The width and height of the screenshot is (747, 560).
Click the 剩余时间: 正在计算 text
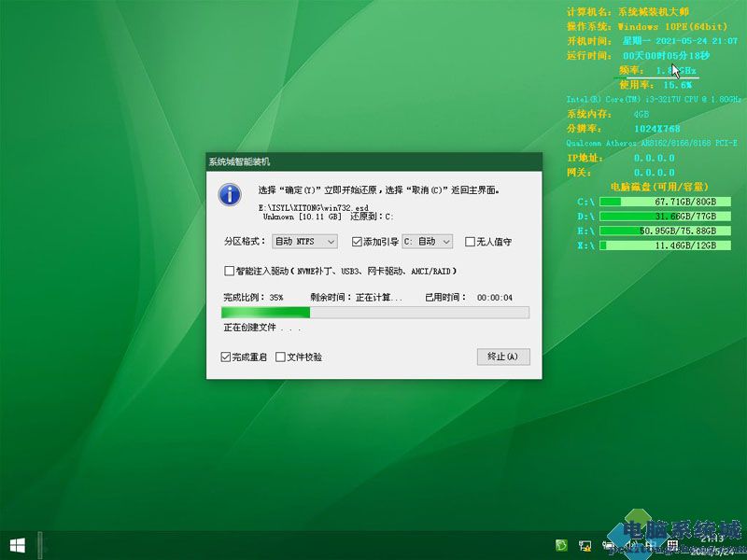(x=357, y=297)
